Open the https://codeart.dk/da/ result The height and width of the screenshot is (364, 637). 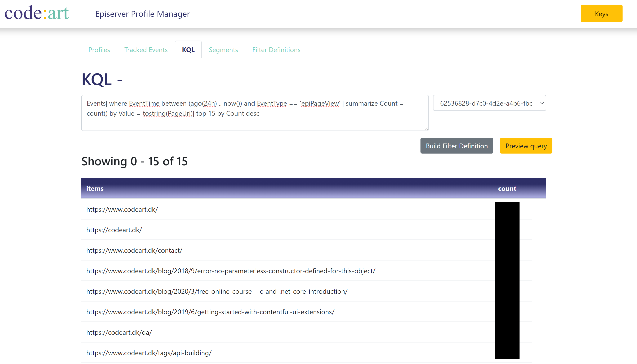(119, 332)
